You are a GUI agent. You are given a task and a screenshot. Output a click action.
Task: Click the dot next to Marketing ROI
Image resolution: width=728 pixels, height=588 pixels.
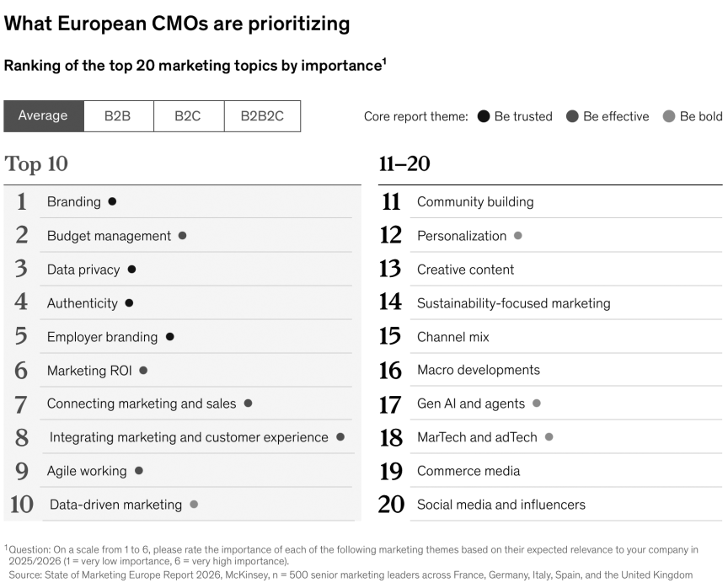pyautogui.click(x=143, y=370)
